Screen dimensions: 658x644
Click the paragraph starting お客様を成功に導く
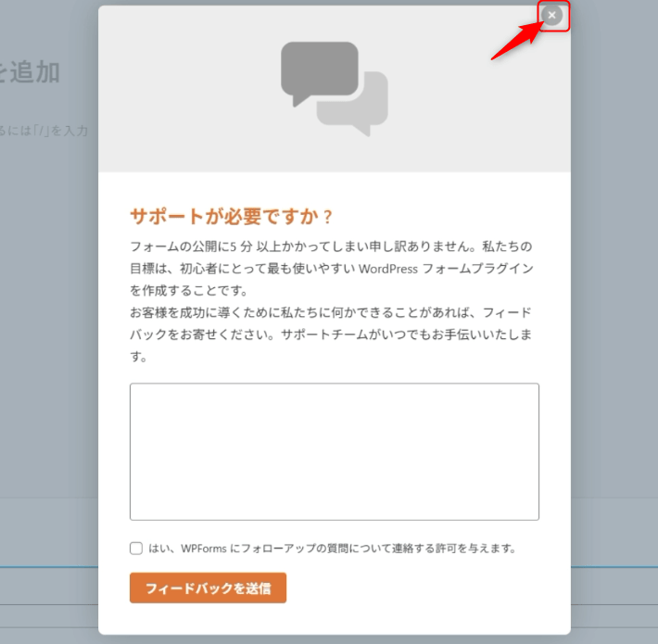point(331,335)
